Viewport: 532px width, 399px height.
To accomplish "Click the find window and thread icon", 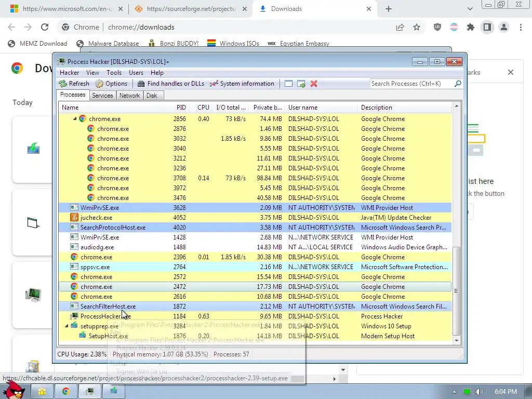I will [x=301, y=84].
